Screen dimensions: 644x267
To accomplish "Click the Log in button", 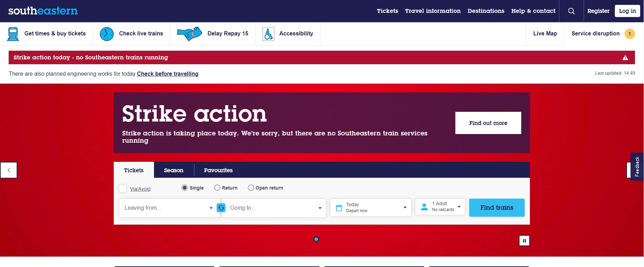I will (627, 11).
